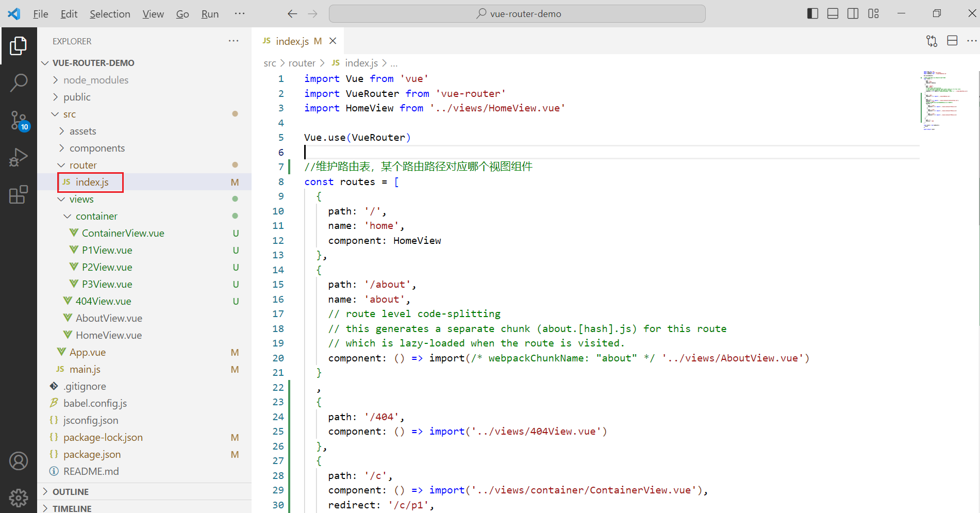Expand the node_modules folder
Image resolution: width=980 pixels, height=513 pixels.
coord(95,80)
